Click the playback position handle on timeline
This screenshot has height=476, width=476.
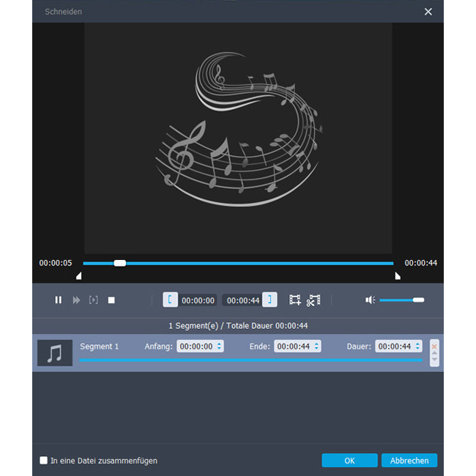pos(120,263)
